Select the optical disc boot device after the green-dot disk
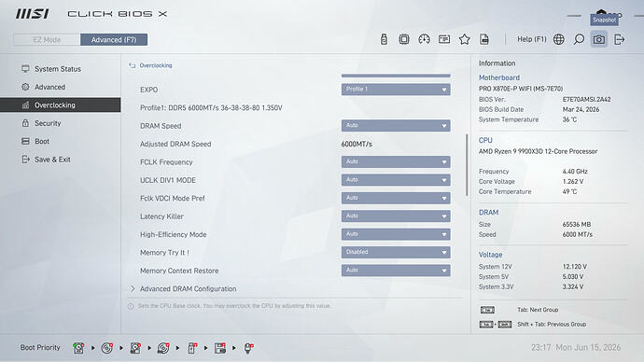Image resolution: width=644 pixels, height=362 pixels. [106, 348]
